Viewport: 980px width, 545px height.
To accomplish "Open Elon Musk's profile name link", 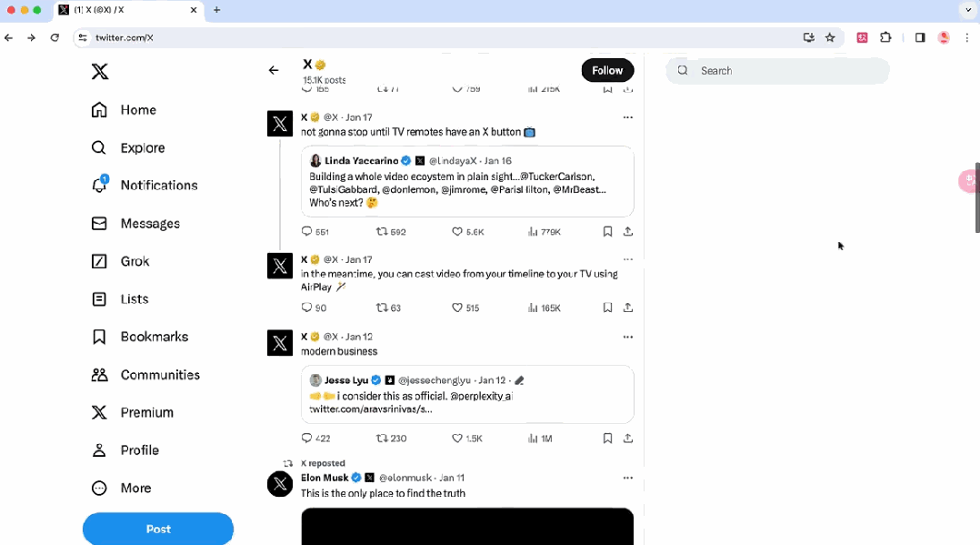I will [325, 478].
